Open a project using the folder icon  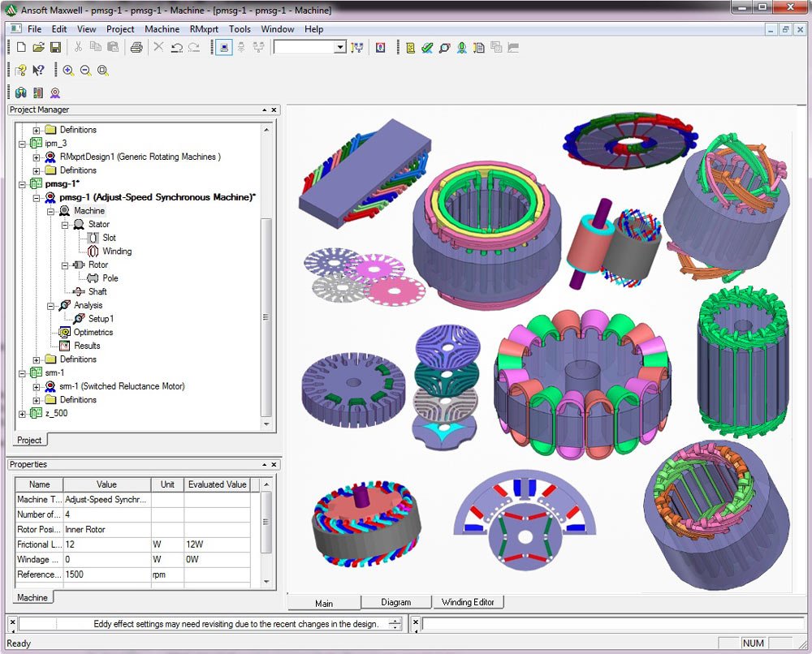[38, 48]
